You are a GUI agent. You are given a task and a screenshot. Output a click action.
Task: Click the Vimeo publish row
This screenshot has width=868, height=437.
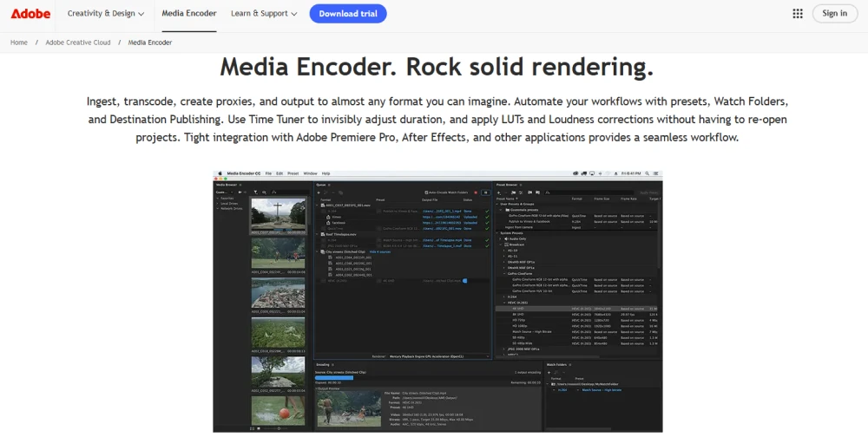coord(403,217)
